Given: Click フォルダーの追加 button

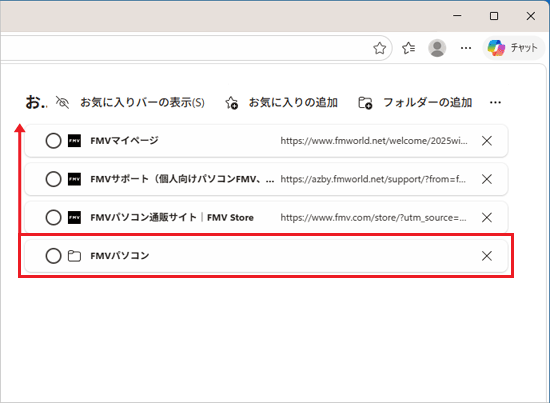Looking at the screenshot, I should (428, 102).
